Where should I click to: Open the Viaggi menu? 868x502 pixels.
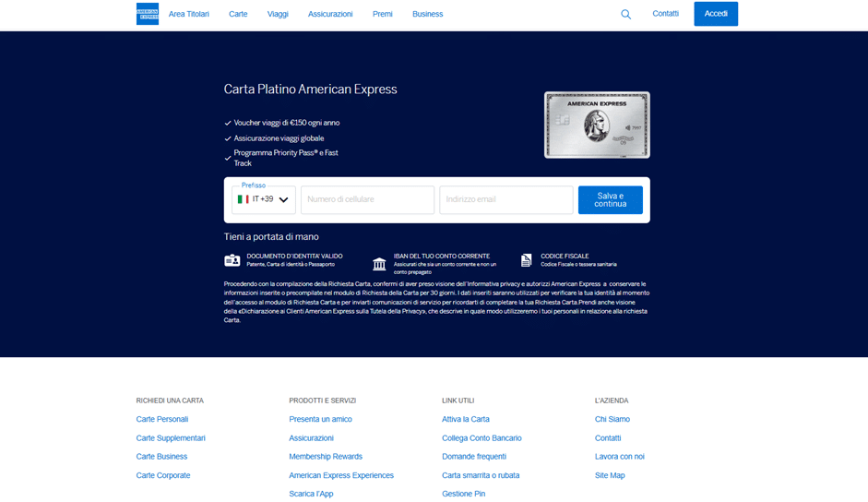tap(278, 14)
